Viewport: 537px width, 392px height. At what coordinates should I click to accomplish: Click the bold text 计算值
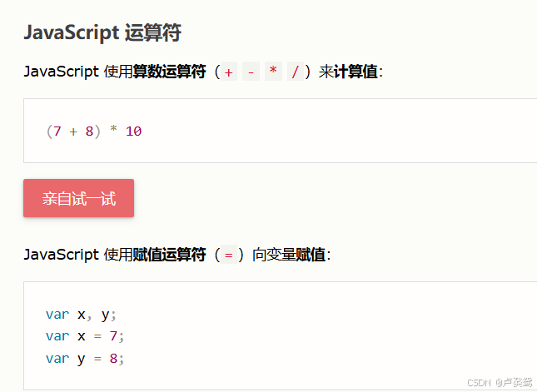(356, 72)
